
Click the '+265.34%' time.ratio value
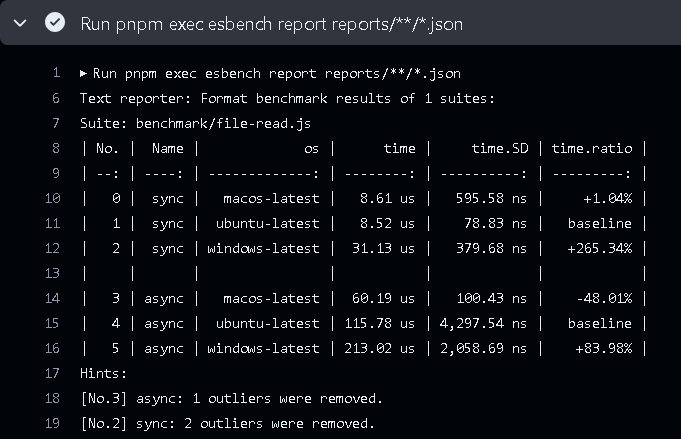coord(598,248)
